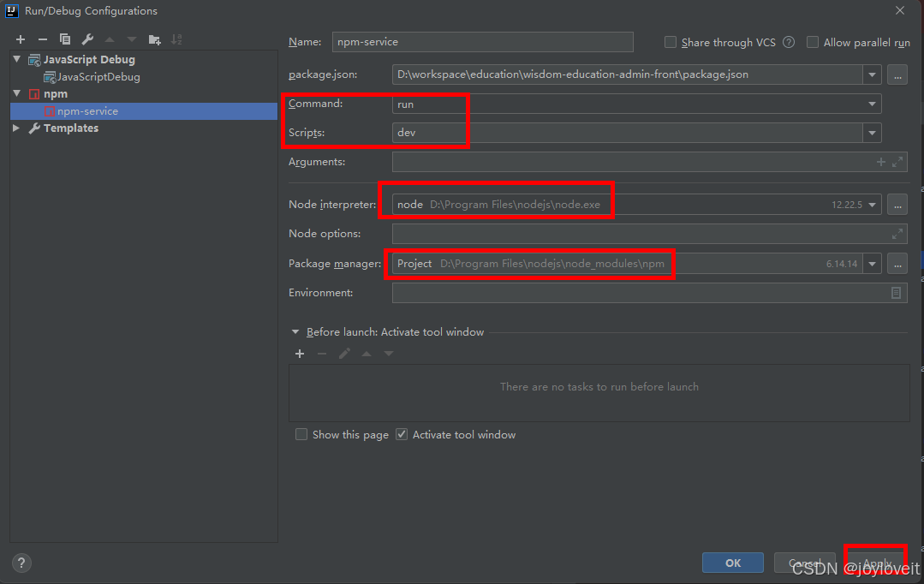Select npm-service configuration
924x584 pixels.
tap(144, 110)
